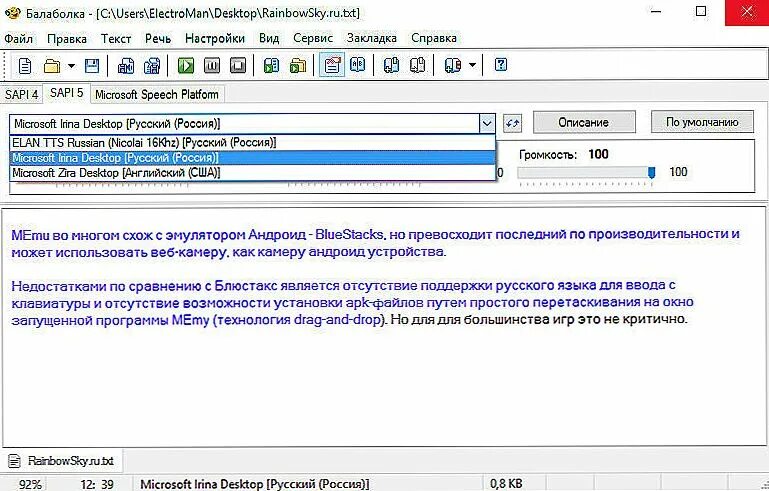Viewport: 769px width, 491px height.
Task: Click the phrase drag-and-drop in the text
Action: [x=338, y=320]
